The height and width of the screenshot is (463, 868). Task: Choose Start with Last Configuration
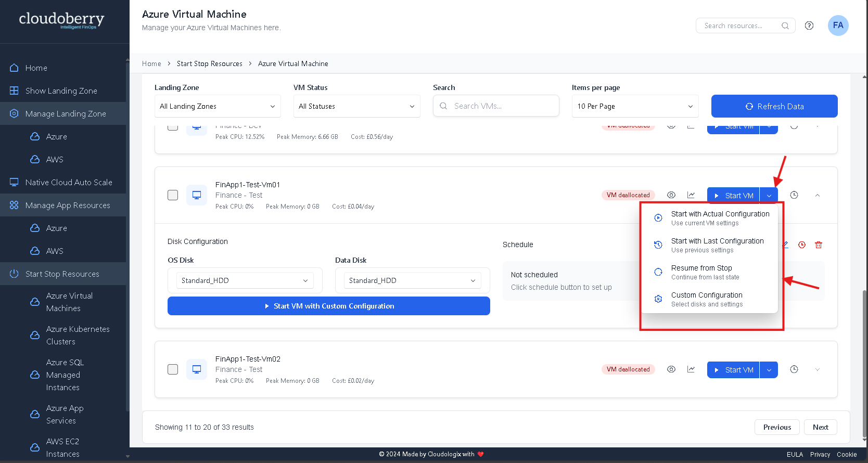pos(710,245)
